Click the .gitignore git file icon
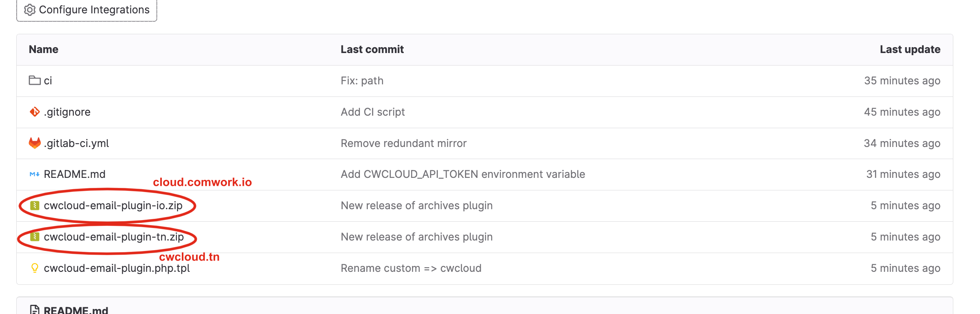The image size is (980, 314). click(x=35, y=111)
